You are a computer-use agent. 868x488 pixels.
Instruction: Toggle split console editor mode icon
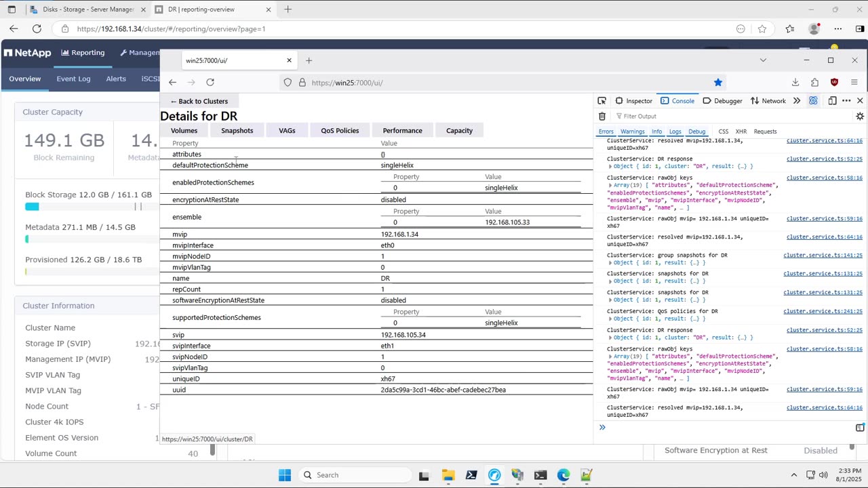pyautogui.click(x=860, y=427)
